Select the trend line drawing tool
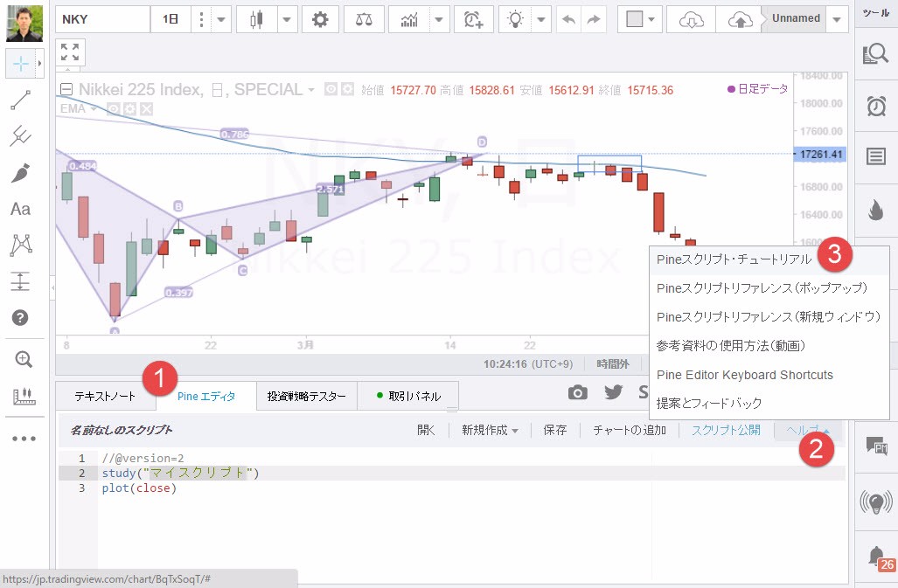The height and width of the screenshot is (588, 898). point(21,100)
